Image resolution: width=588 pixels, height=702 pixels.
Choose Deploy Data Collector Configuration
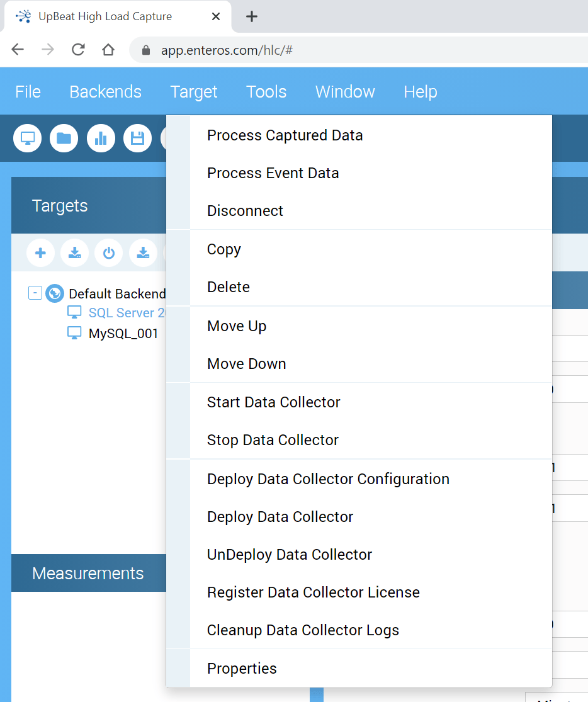coord(328,479)
